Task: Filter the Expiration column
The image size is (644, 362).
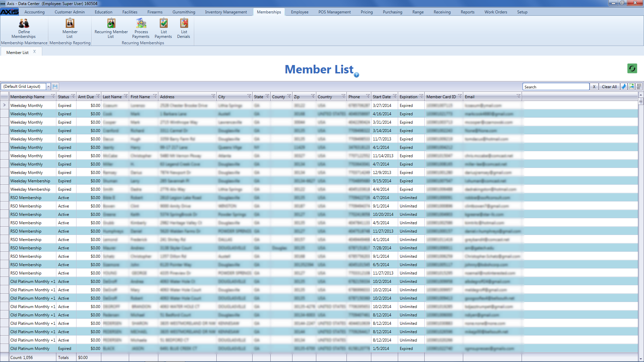Action: (x=421, y=97)
